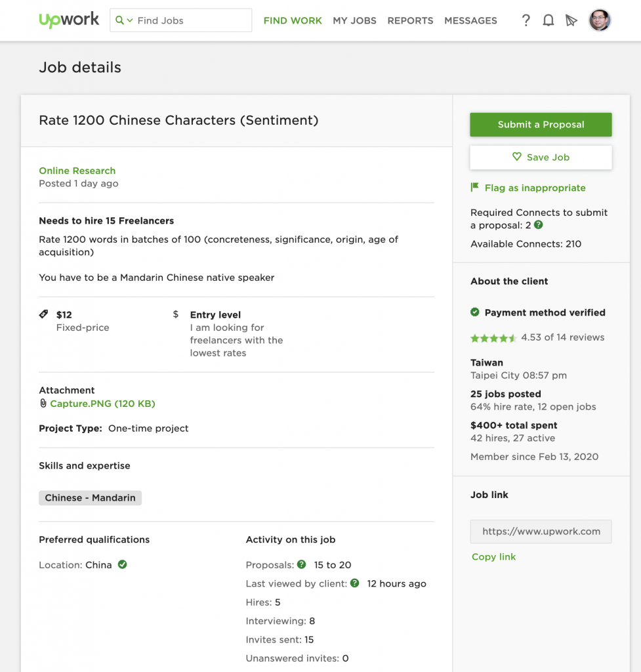Open the My Jobs menu
This screenshot has width=641, height=672.
click(354, 20)
